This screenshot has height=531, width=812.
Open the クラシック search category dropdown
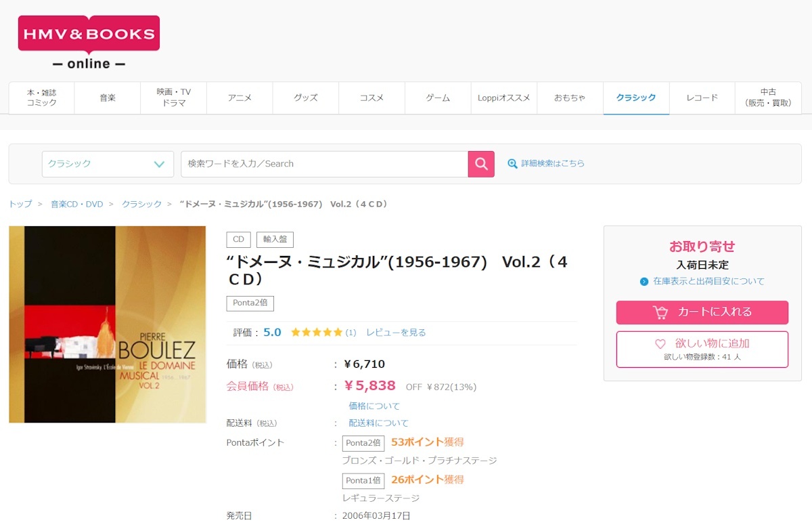pyautogui.click(x=108, y=164)
